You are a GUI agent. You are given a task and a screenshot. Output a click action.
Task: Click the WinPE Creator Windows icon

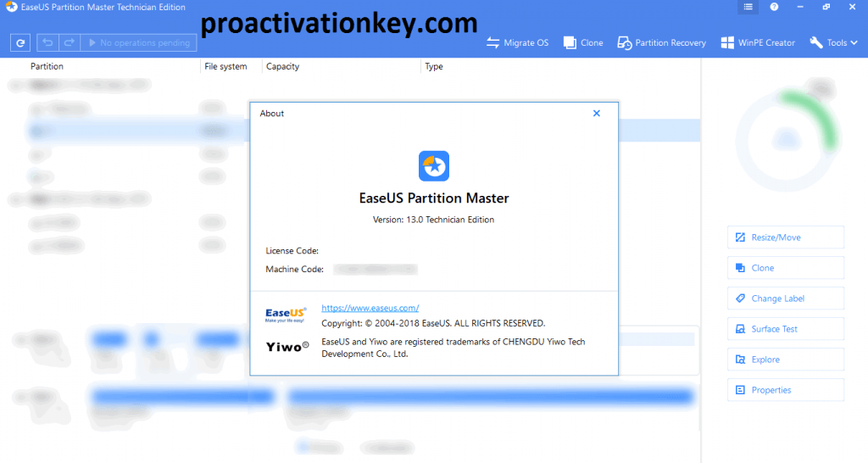(x=727, y=42)
